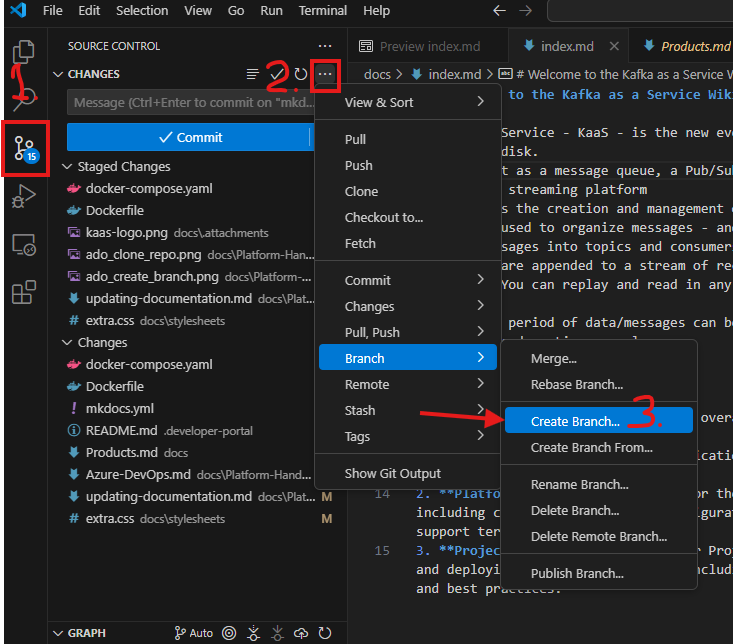Open the Source Control view icon
The height and width of the screenshot is (644, 733).
25,149
